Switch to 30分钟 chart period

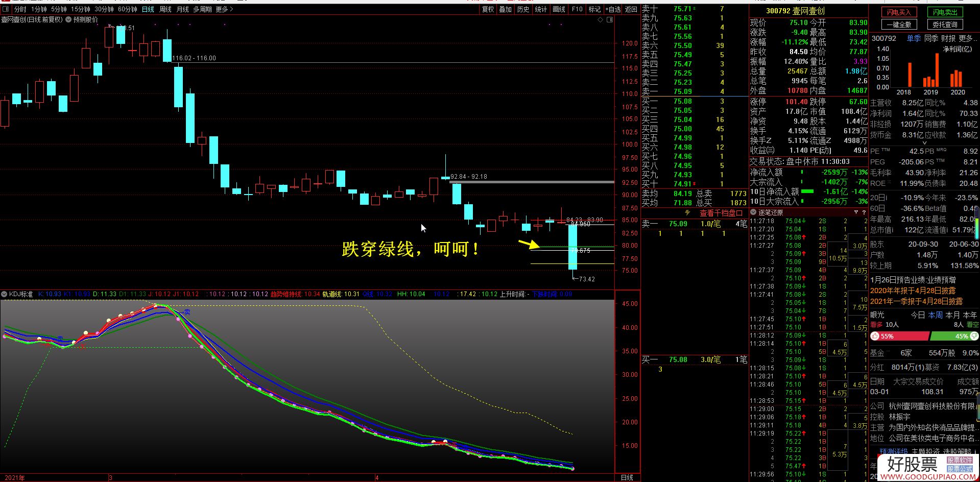point(104,9)
